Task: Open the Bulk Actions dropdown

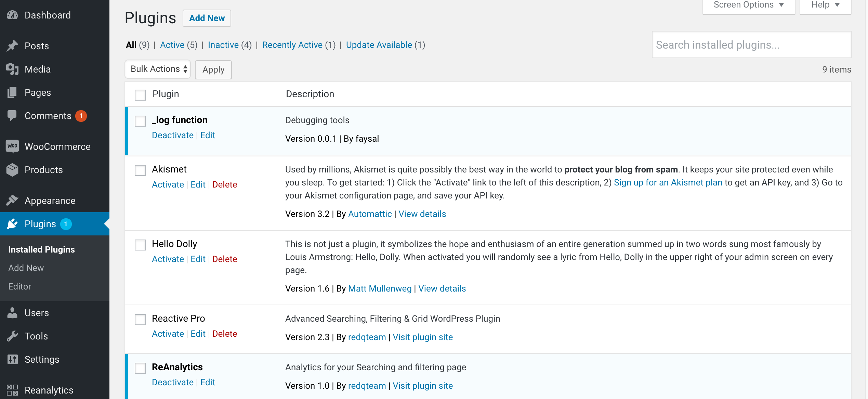Action: [158, 69]
